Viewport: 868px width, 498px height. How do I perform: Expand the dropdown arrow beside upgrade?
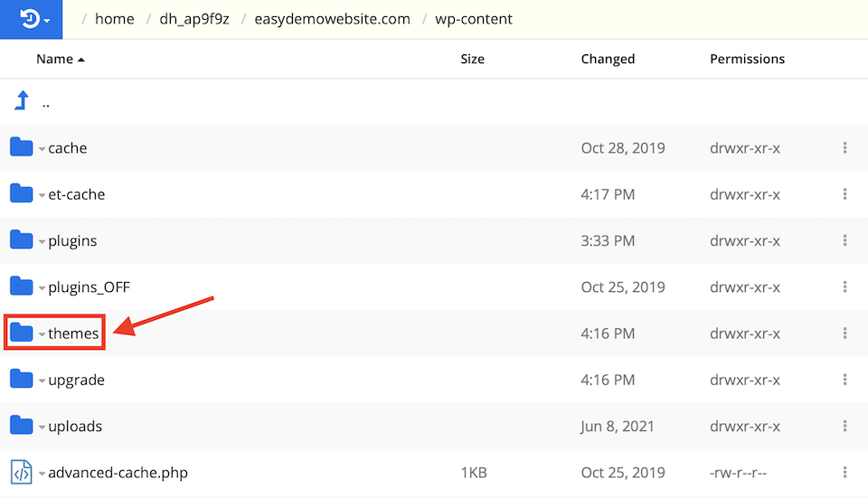point(42,381)
